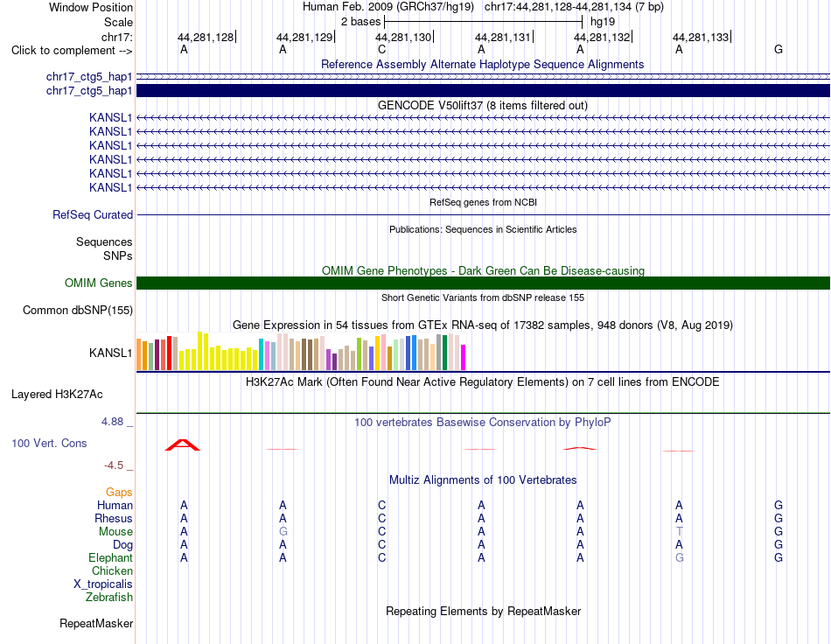Click the T base in Mouse row
The image size is (831, 644).
[x=679, y=532]
